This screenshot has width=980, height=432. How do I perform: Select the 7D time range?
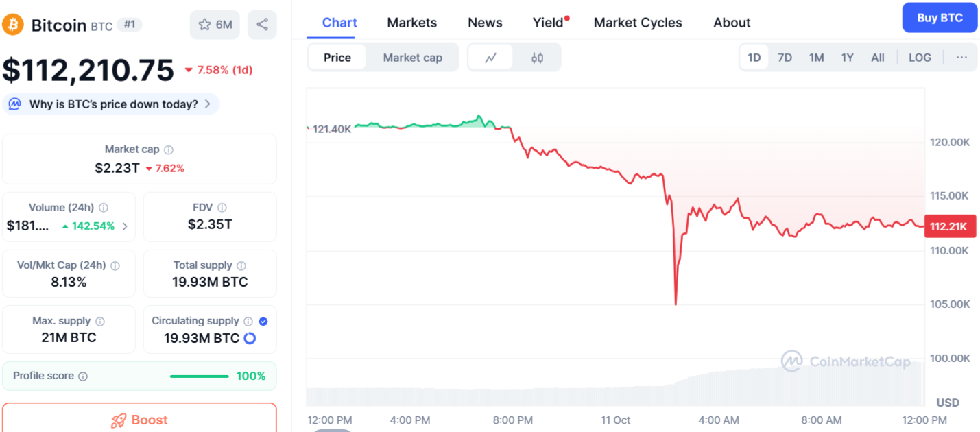click(x=785, y=58)
